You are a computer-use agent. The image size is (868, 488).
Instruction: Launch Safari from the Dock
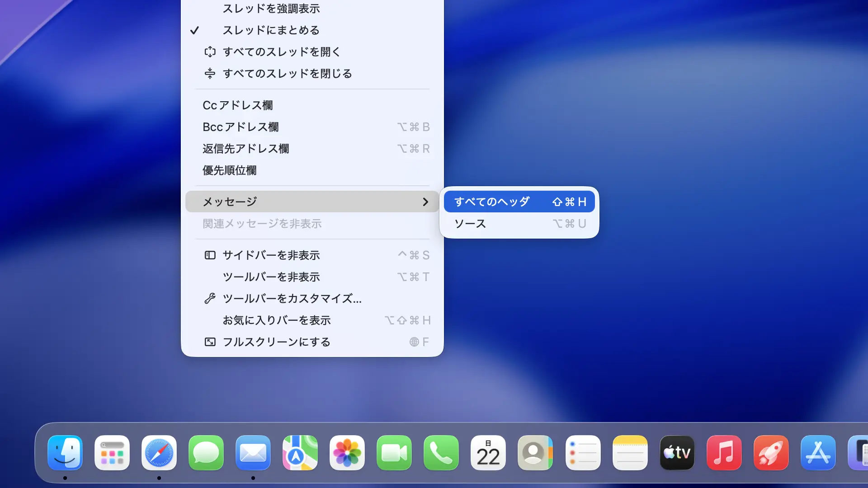159,453
